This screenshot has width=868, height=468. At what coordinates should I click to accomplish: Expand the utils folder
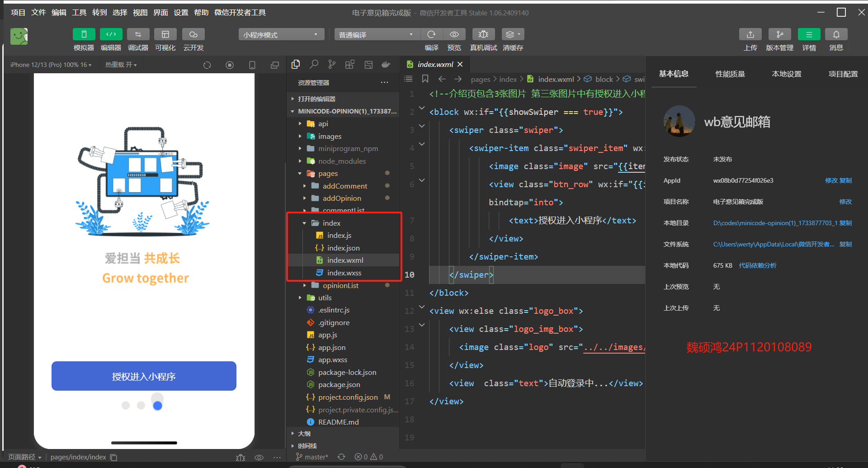[x=343, y=298]
